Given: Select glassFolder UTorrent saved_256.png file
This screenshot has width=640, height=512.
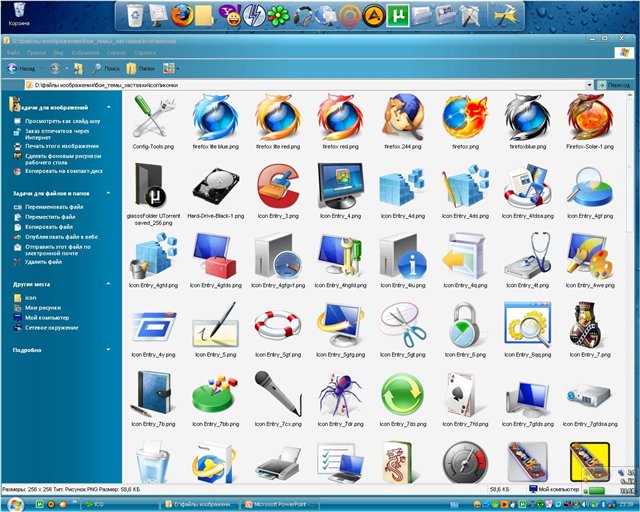Looking at the screenshot, I should 149,185.
